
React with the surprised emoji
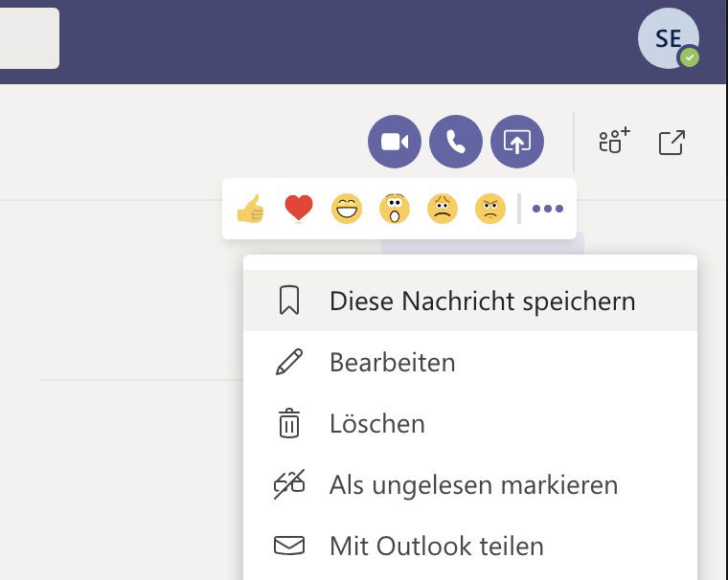395,209
